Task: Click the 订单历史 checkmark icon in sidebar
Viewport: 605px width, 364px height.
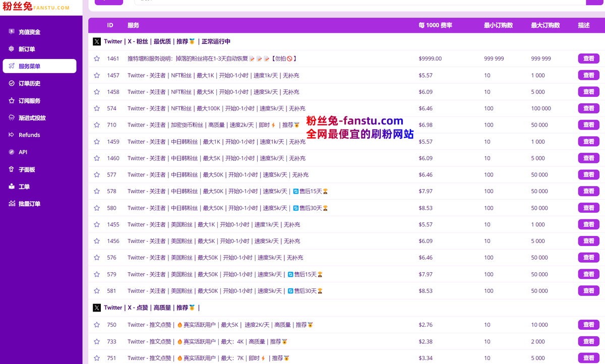Action: 12,83
